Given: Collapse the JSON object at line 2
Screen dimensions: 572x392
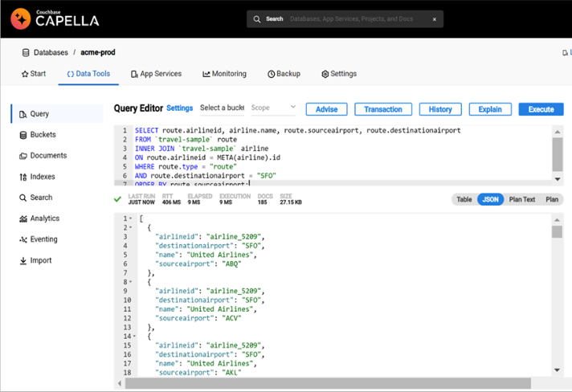Looking at the screenshot, I should click(131, 228).
